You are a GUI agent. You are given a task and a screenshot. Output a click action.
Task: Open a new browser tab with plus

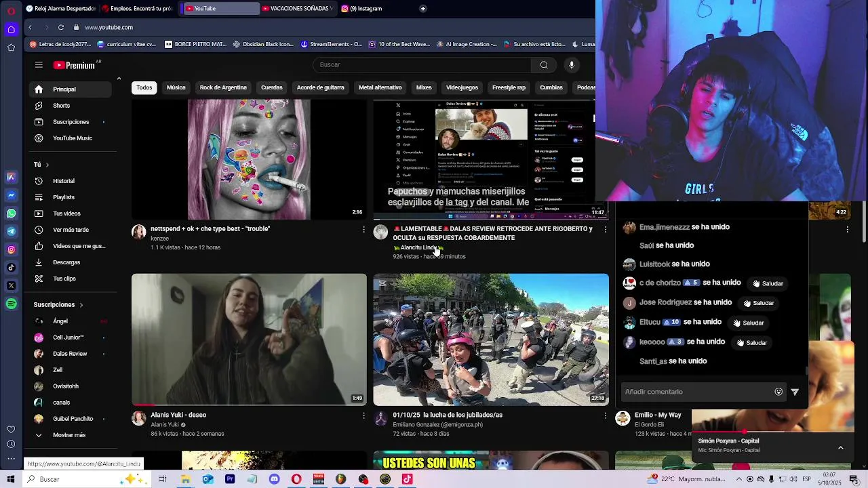(x=422, y=9)
